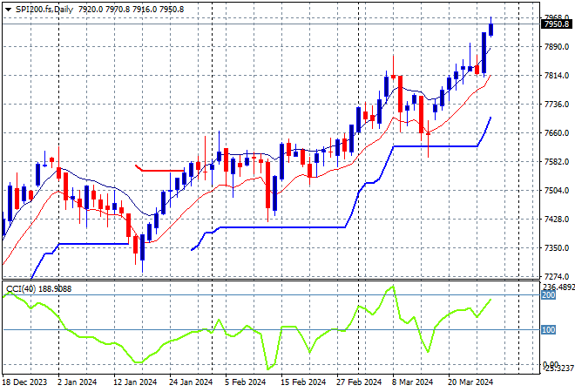This screenshot has width=575, height=392.
Task: Click the triangle arrow beside SPI200.fs
Action: click(8, 10)
